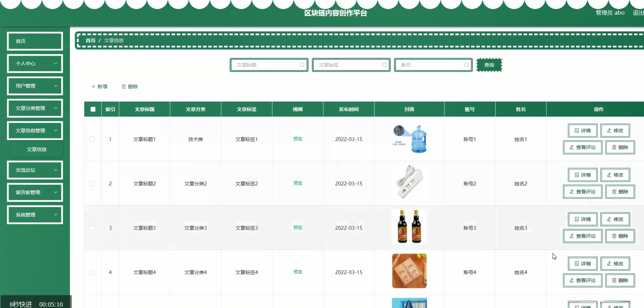644x308 pixels.
Task: Click the comments icon in 文章标题4 row
Action: [572, 281]
